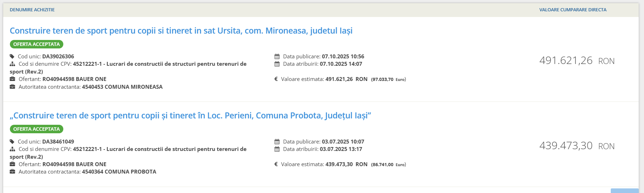Click briefcase icon next to Comuna Mironeasa
The height and width of the screenshot is (193, 644).
[12, 87]
